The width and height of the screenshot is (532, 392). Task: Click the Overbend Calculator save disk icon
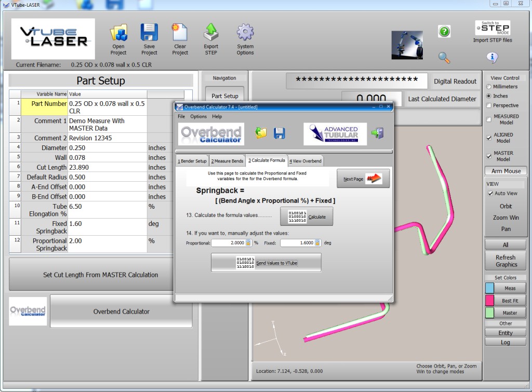[x=280, y=133]
